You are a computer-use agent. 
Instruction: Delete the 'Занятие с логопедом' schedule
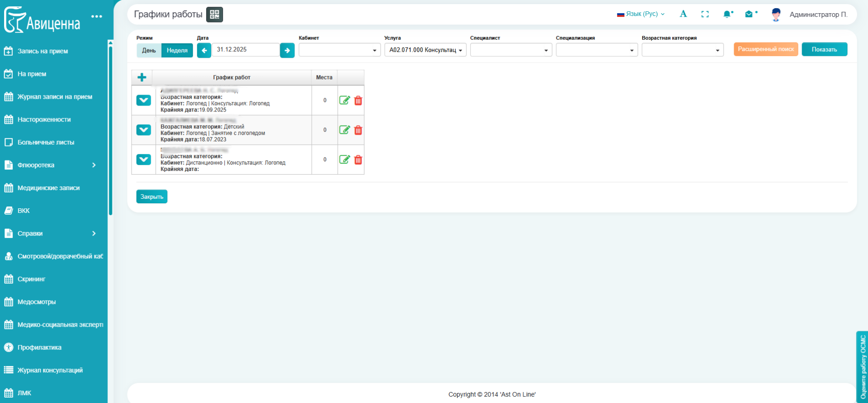(358, 130)
